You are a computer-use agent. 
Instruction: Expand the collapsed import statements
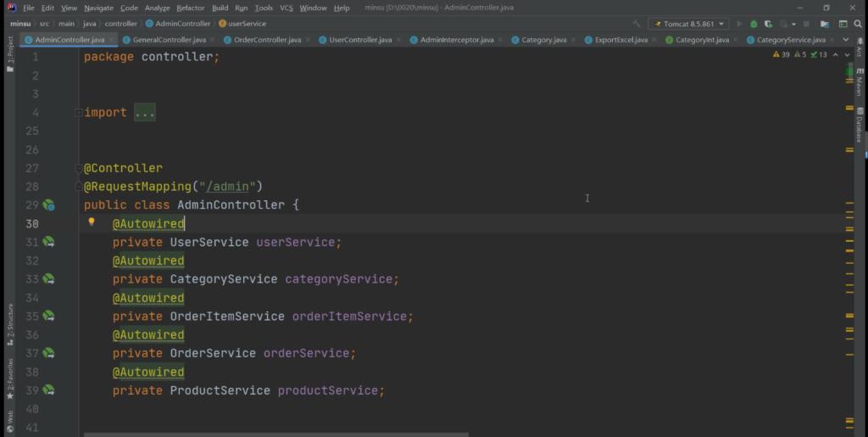click(x=144, y=113)
